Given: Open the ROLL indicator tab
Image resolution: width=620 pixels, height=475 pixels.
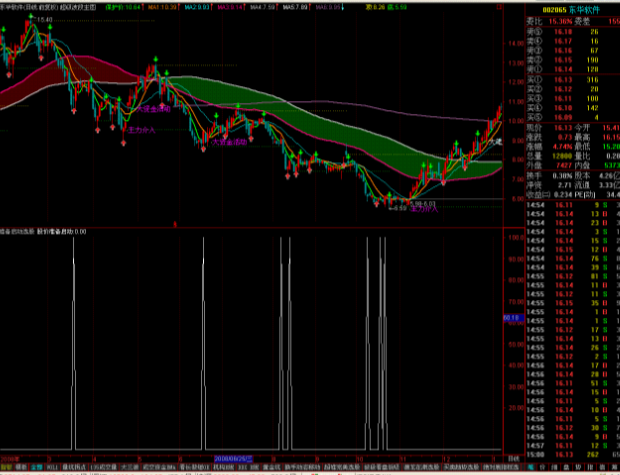Looking at the screenshot, I should pos(52,467).
